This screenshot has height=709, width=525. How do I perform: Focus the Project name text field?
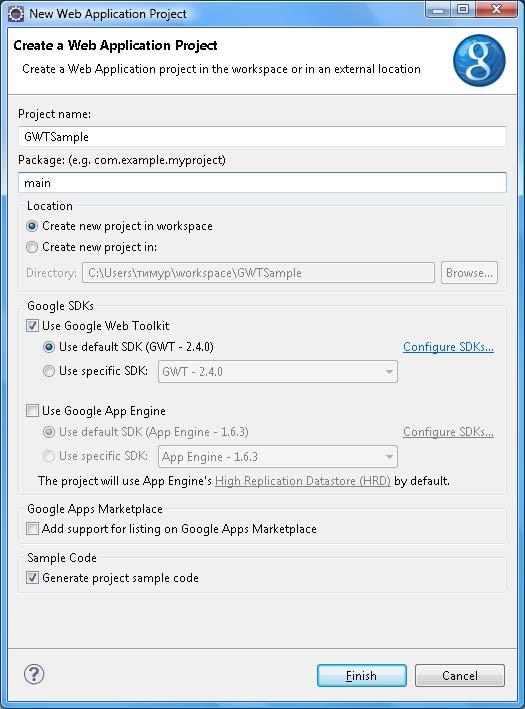click(x=262, y=137)
